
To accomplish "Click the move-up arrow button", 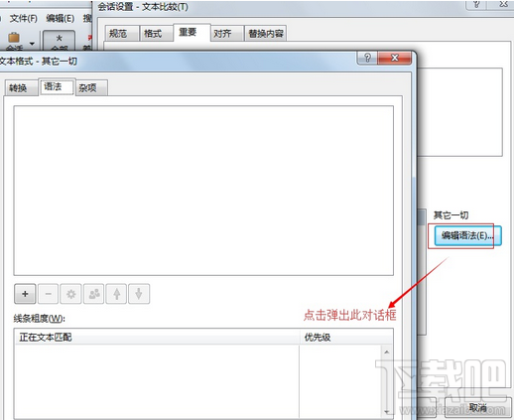I will [x=116, y=294].
